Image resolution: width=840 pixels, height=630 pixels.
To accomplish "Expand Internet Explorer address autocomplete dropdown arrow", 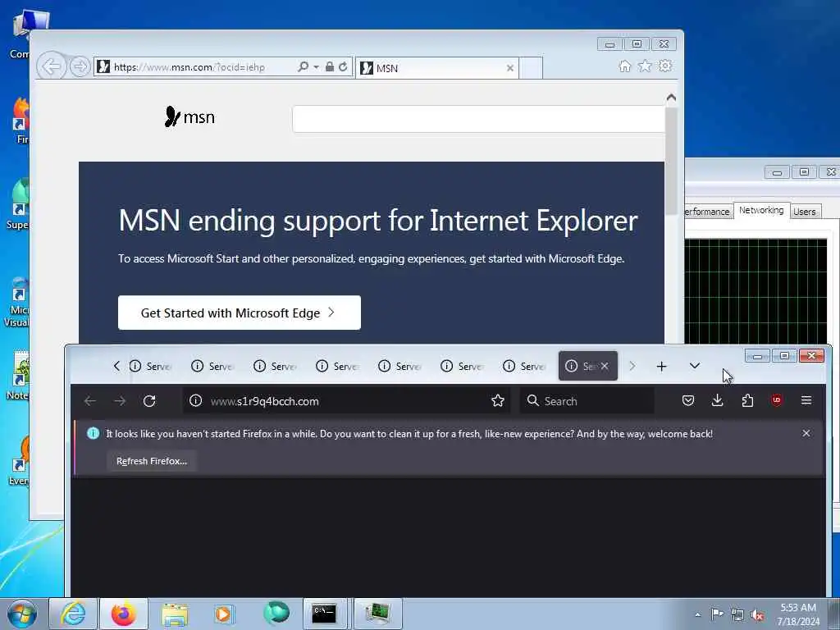I will pos(316,67).
